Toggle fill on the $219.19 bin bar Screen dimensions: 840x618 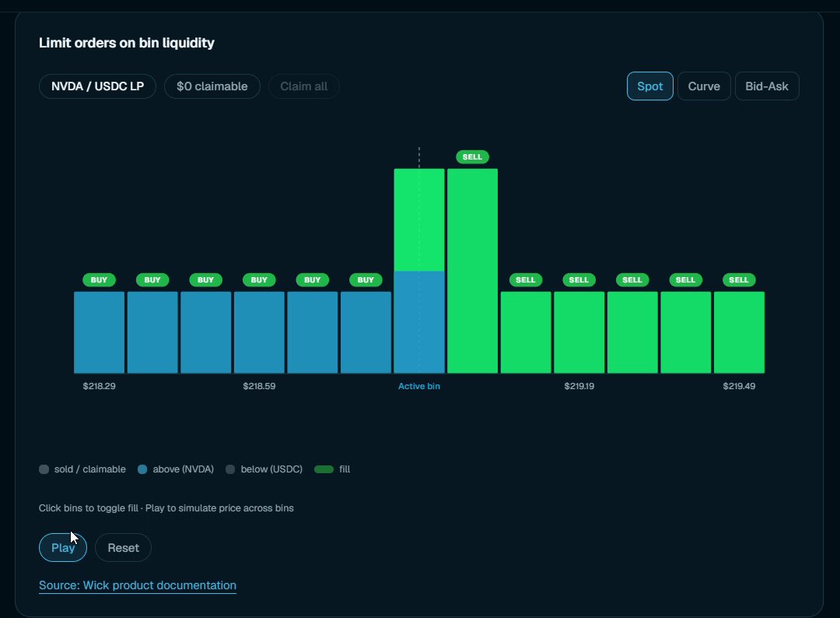[x=579, y=332]
